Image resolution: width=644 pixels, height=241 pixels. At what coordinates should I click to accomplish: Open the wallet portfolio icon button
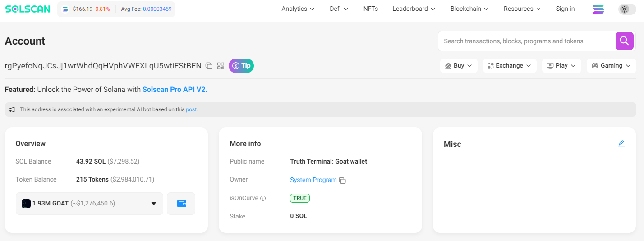181,204
